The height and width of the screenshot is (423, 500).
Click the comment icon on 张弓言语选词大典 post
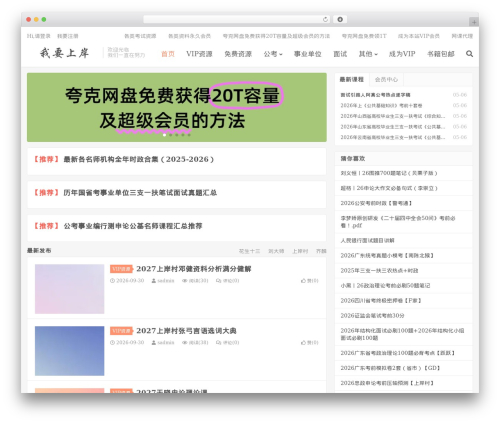218,343
